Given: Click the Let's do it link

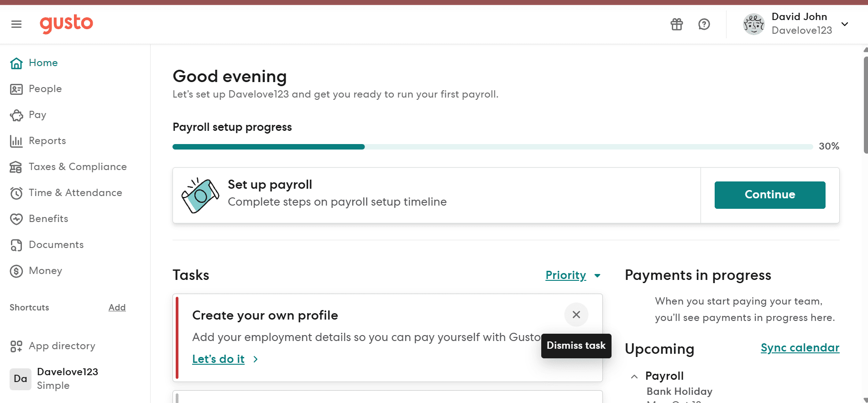Looking at the screenshot, I should point(219,359).
